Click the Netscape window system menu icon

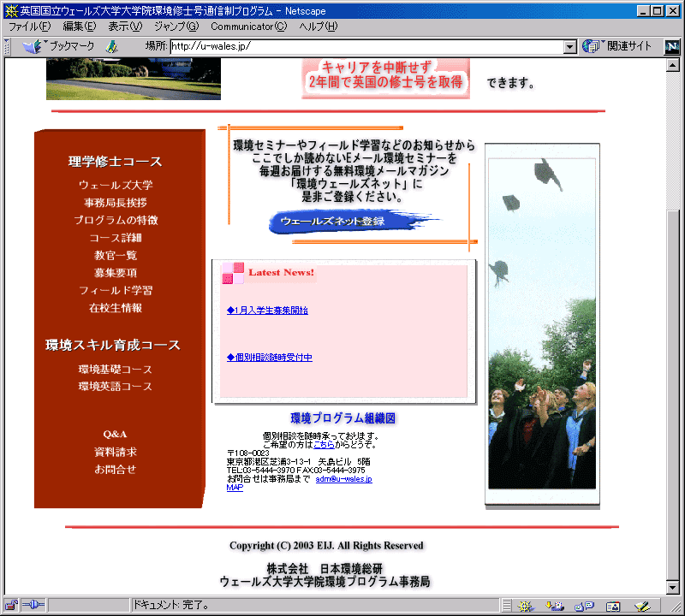11,10
